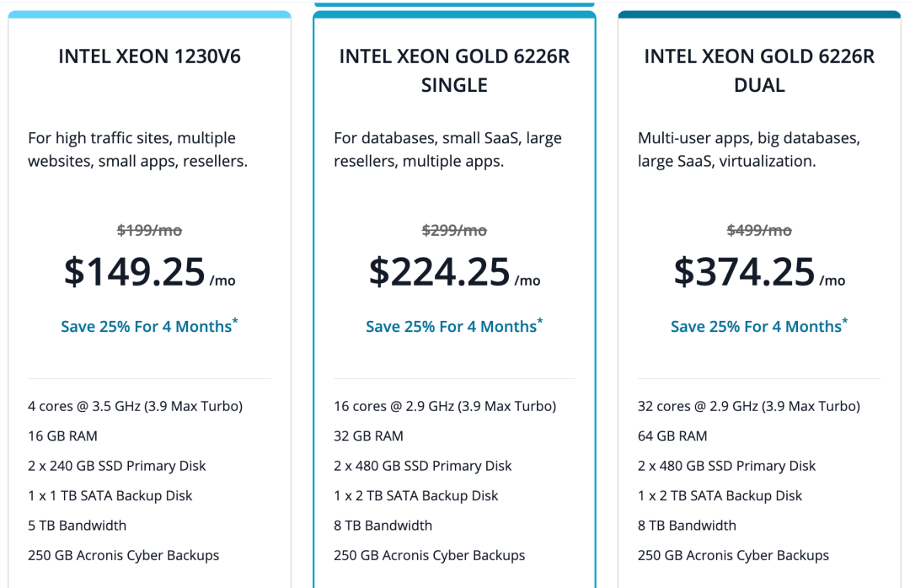The width and height of the screenshot is (910, 588).
Task: Click the first plan's high traffic sites description
Action: tap(137, 150)
